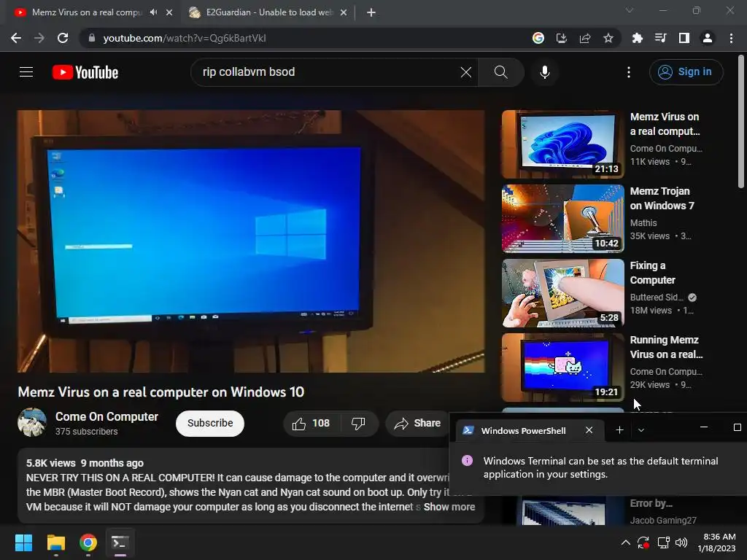Viewport: 747px width, 560px height.
Task: Switch to the Memz Virus YouTube tab
Action: point(87,12)
